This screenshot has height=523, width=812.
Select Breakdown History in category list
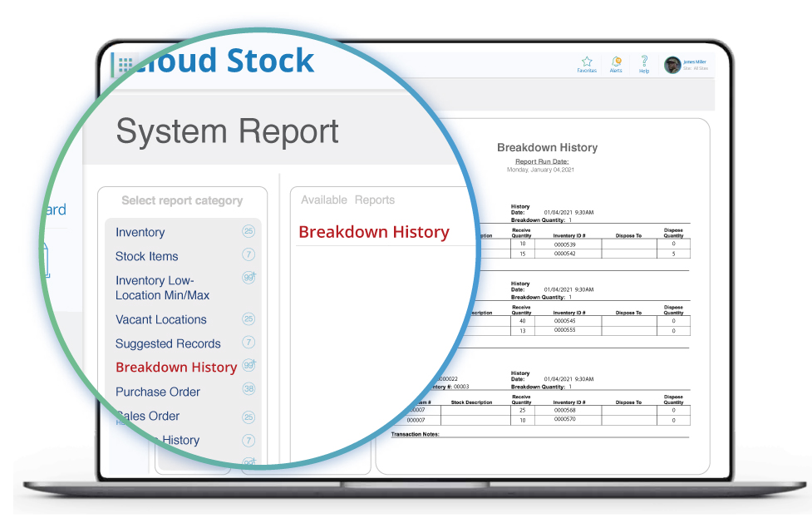[x=176, y=367]
